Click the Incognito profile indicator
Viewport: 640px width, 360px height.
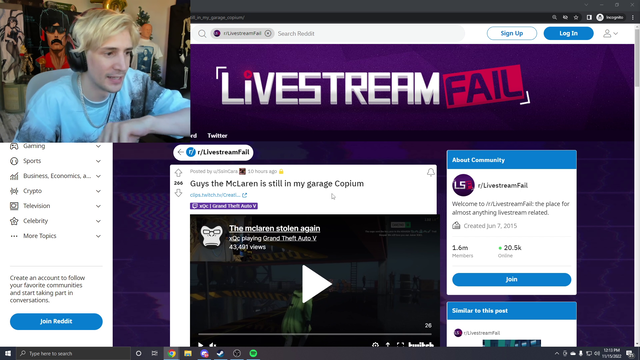610,18
